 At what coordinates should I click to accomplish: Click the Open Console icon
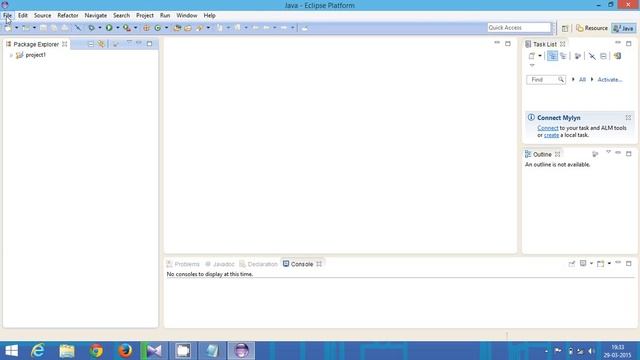[x=601, y=264]
